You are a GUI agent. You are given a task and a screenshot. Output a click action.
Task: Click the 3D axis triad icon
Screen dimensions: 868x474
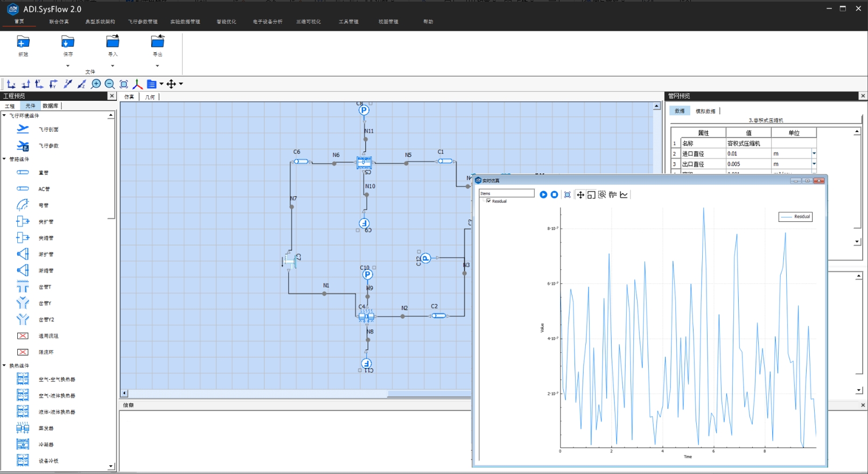[138, 84]
